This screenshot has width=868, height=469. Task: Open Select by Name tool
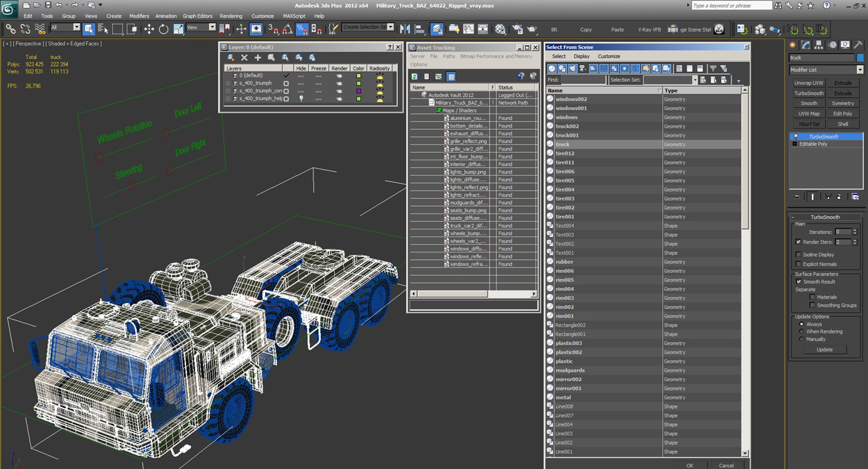(x=103, y=29)
